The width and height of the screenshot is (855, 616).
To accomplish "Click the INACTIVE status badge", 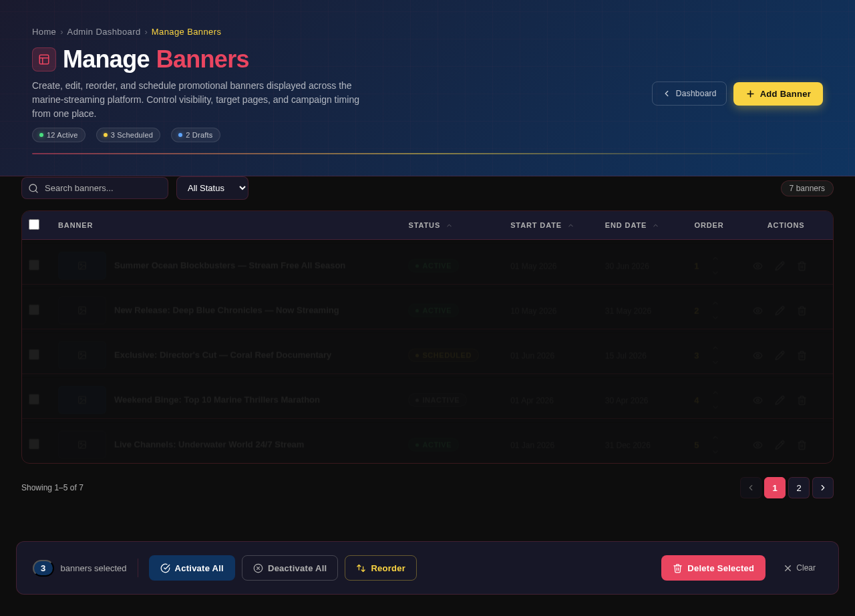I will [x=438, y=400].
